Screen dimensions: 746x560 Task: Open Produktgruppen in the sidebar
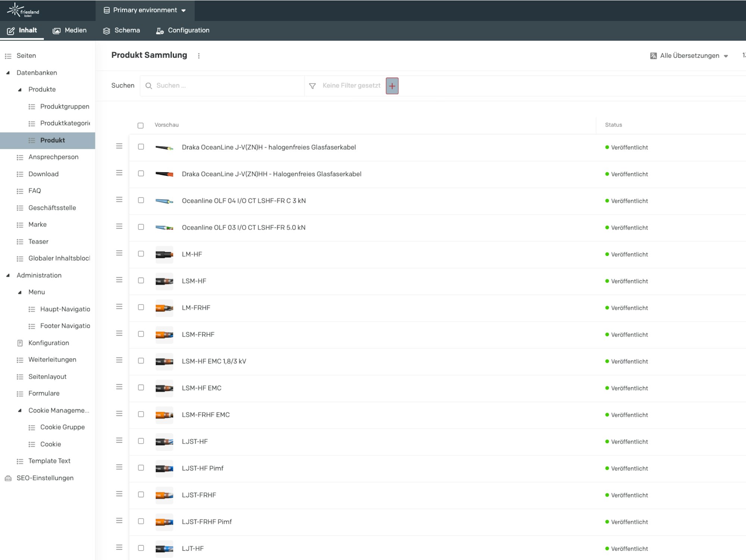(65, 107)
